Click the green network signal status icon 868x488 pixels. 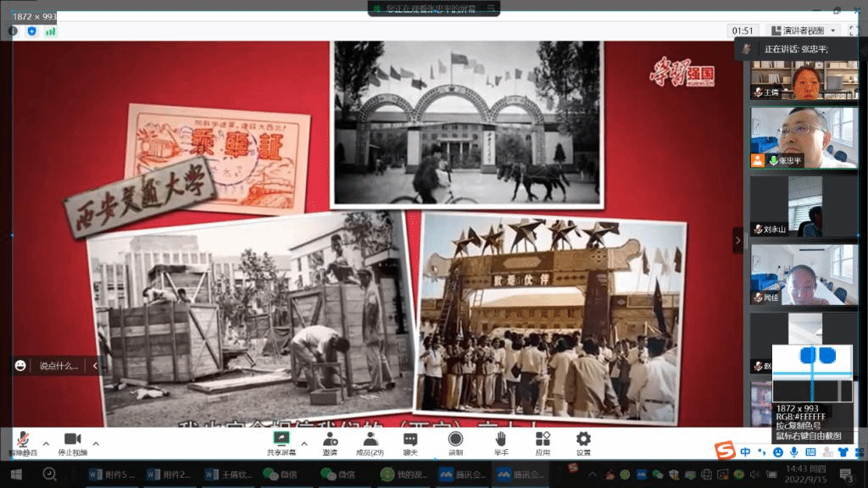click(51, 30)
